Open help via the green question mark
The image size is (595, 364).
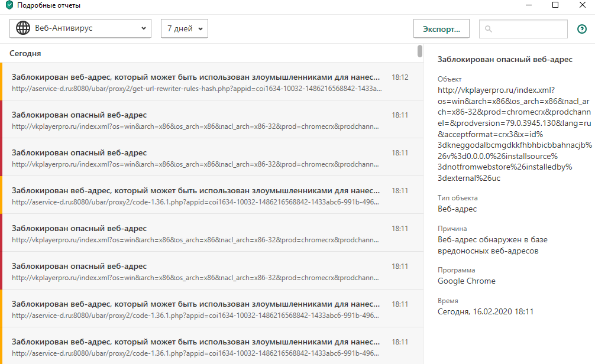(x=581, y=28)
